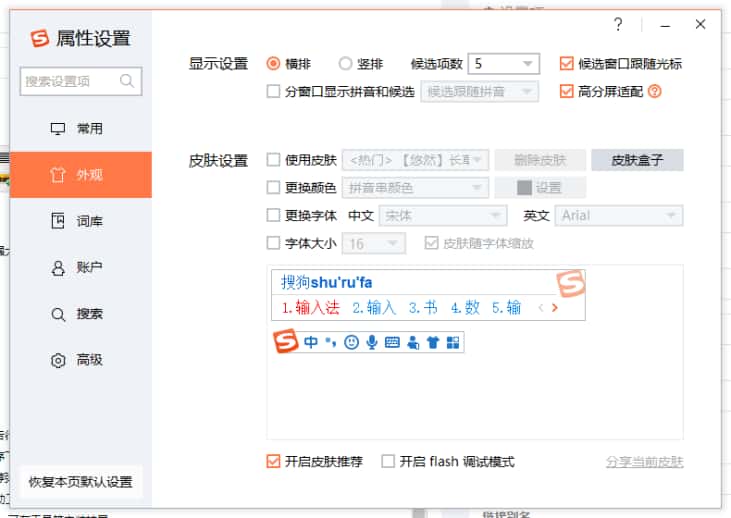Click the Sogou S logo on the status bar preview
The image size is (731, 518).
(x=285, y=341)
